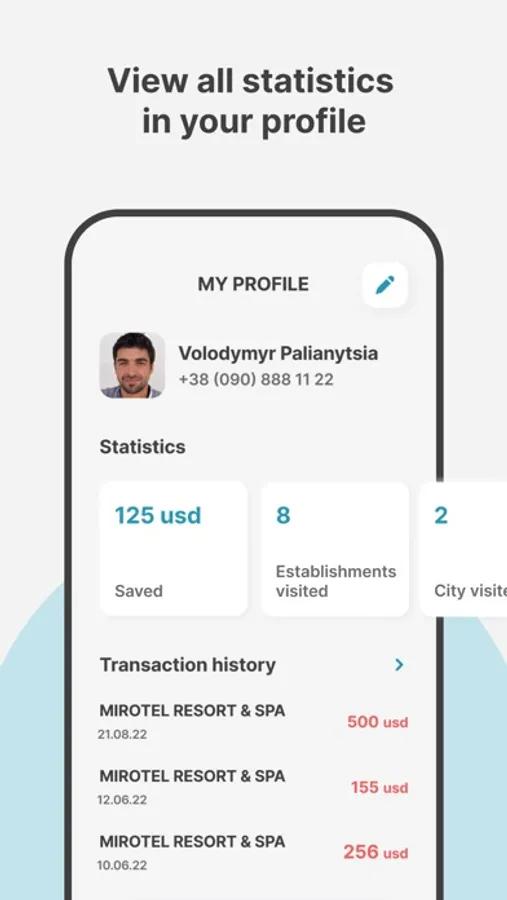Tap the number 8 in Establishments card

283,515
